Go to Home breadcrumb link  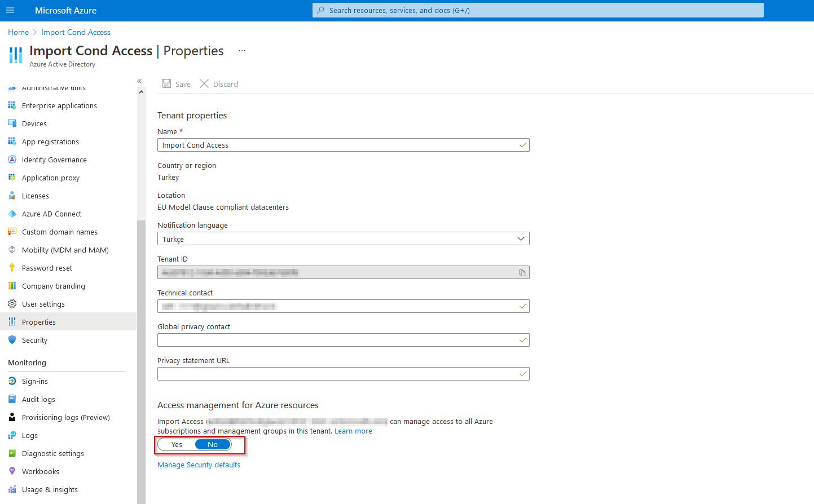point(18,32)
